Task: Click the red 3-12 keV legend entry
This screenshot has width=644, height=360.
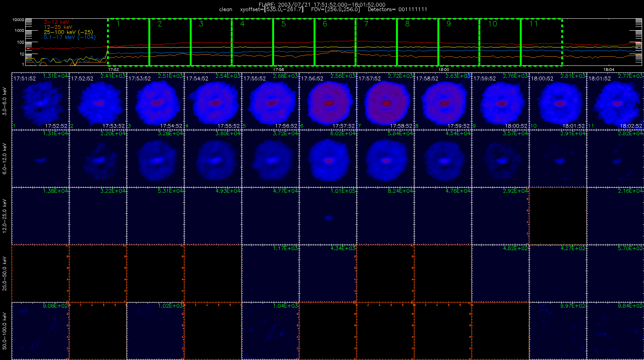Action: click(56, 22)
